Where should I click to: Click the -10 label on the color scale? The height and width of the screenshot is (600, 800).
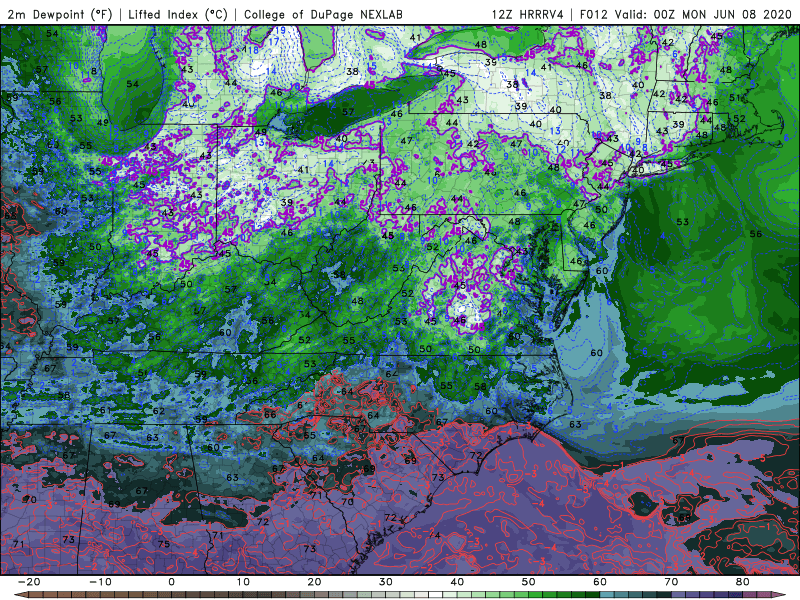(x=100, y=582)
